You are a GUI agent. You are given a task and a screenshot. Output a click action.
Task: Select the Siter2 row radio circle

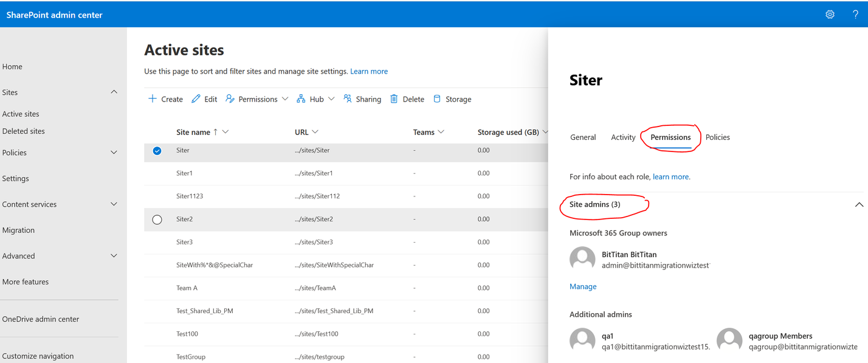(x=157, y=220)
